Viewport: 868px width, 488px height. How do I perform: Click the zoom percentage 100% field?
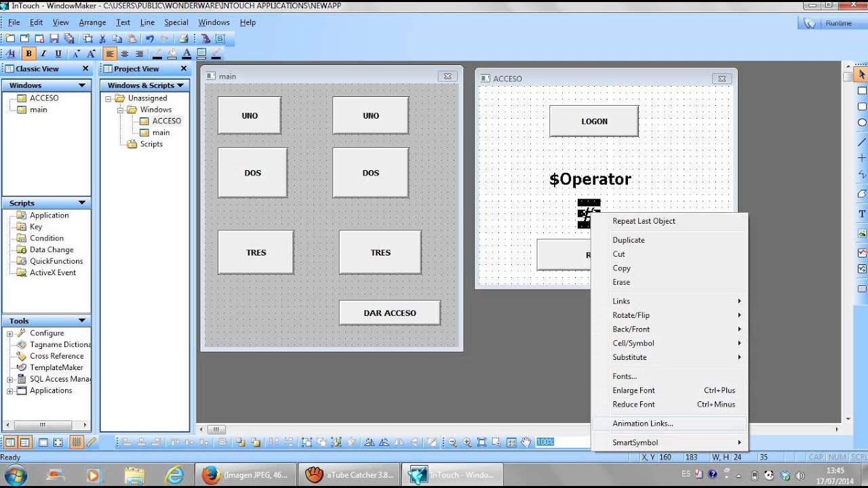click(562, 442)
